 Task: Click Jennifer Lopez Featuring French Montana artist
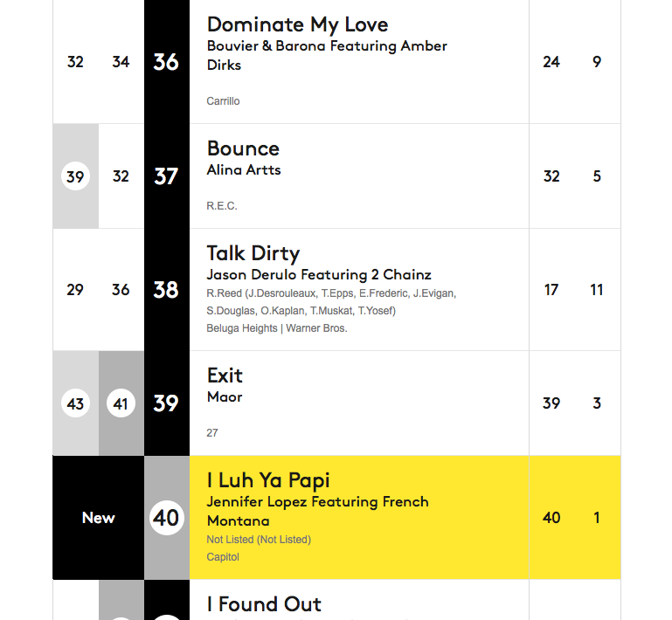pyautogui.click(x=317, y=511)
